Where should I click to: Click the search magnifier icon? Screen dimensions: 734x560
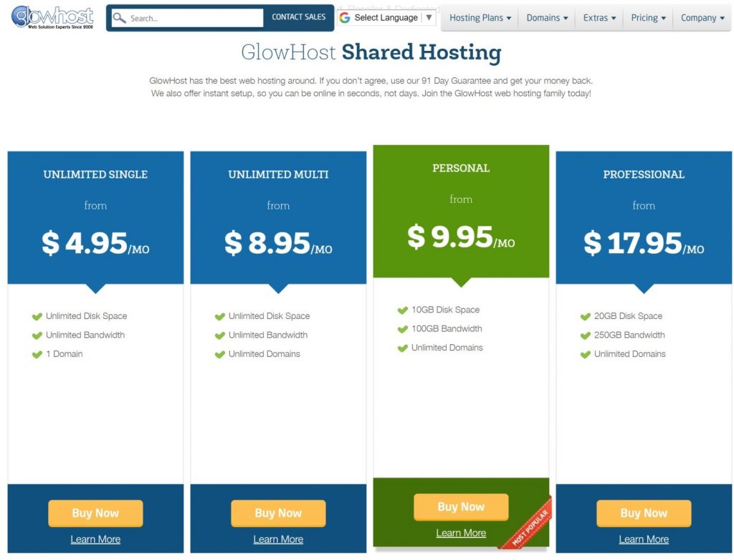point(120,18)
